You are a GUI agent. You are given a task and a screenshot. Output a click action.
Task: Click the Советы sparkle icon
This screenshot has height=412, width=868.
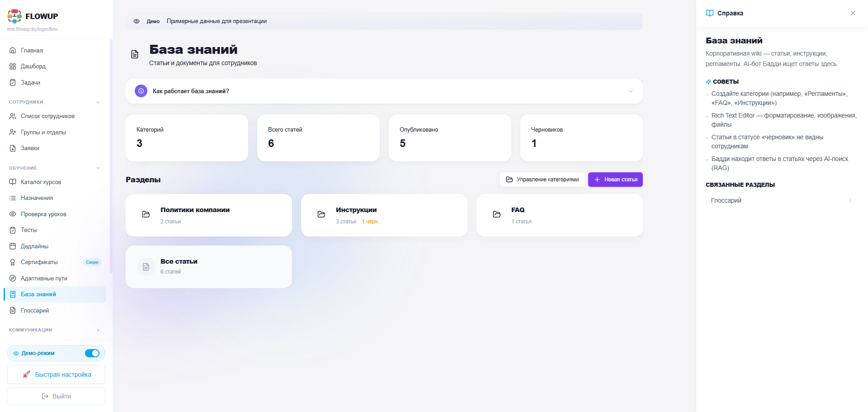point(708,82)
